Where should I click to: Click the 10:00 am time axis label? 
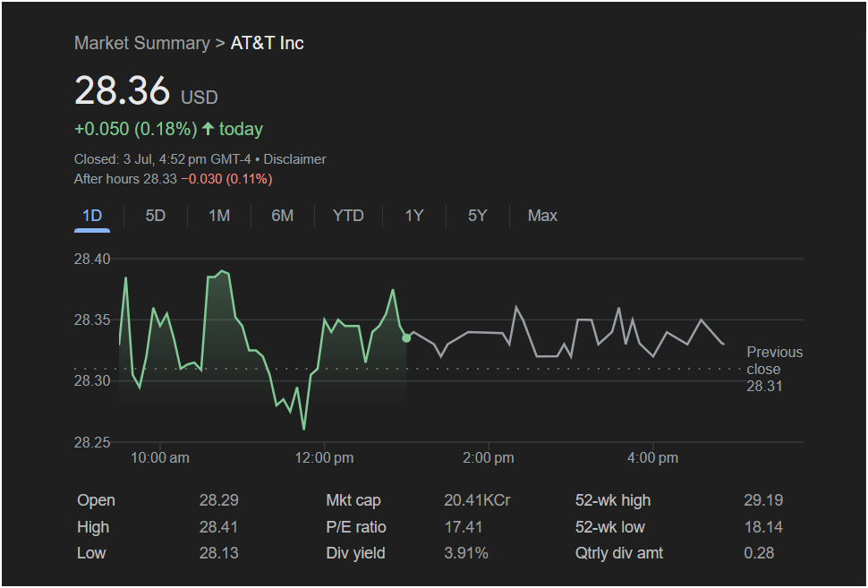click(x=160, y=458)
